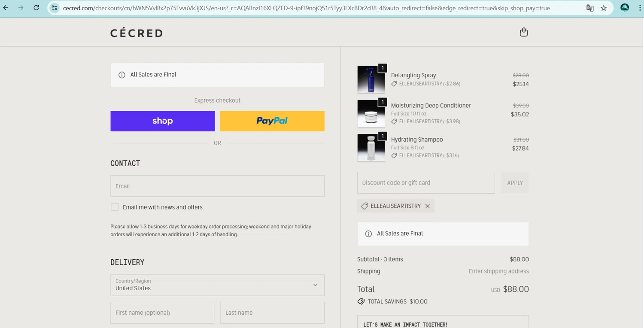Click the browser back arrow
Screen dimensions: 644x328
click(x=6, y=8)
